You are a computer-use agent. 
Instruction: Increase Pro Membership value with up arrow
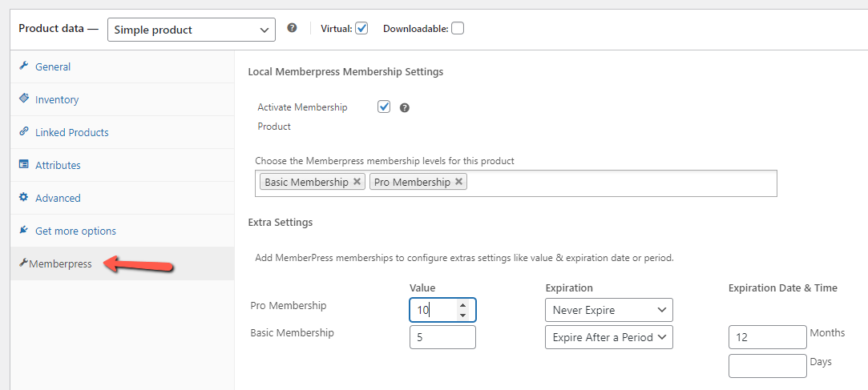[x=462, y=305]
